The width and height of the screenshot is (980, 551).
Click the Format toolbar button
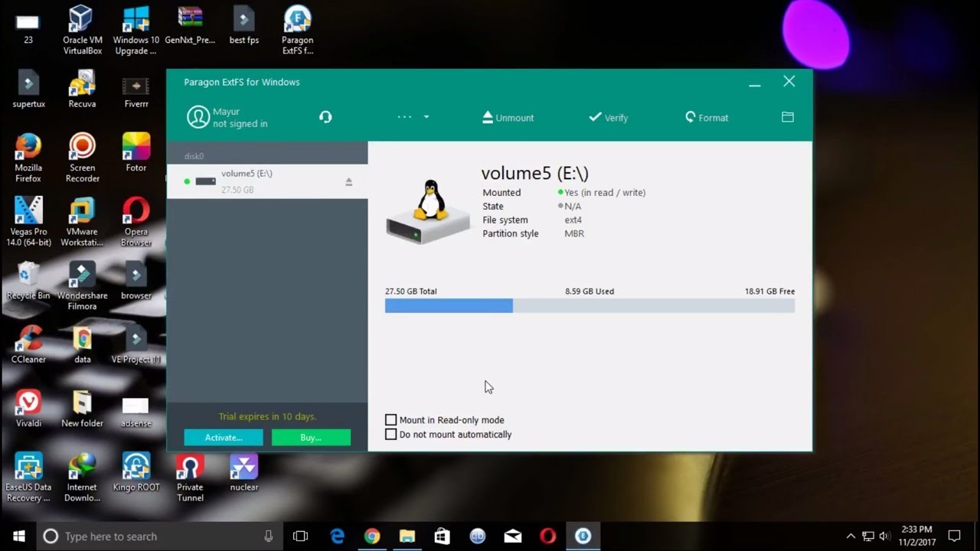(707, 117)
